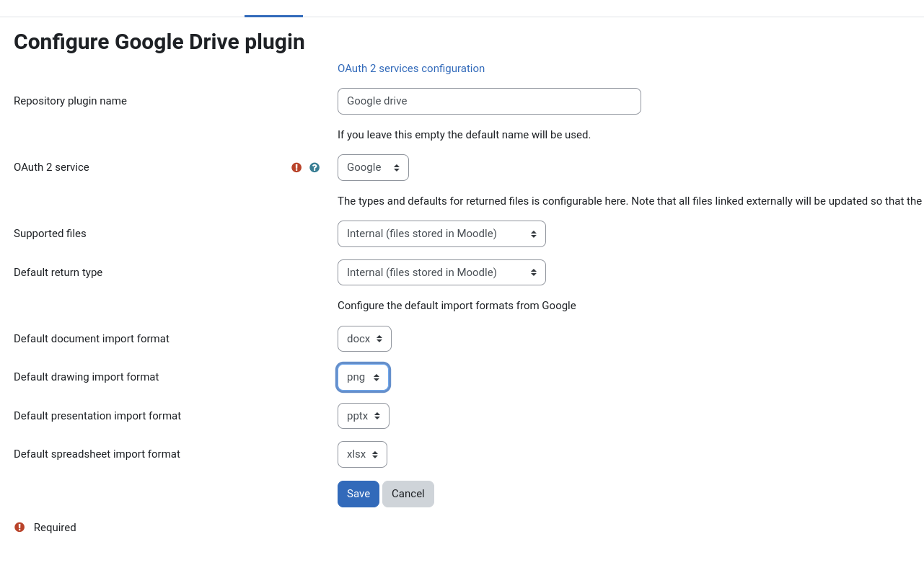Screen dimensions: 924x578
Task: Focus the Repository plugin name field
Action: pos(489,101)
